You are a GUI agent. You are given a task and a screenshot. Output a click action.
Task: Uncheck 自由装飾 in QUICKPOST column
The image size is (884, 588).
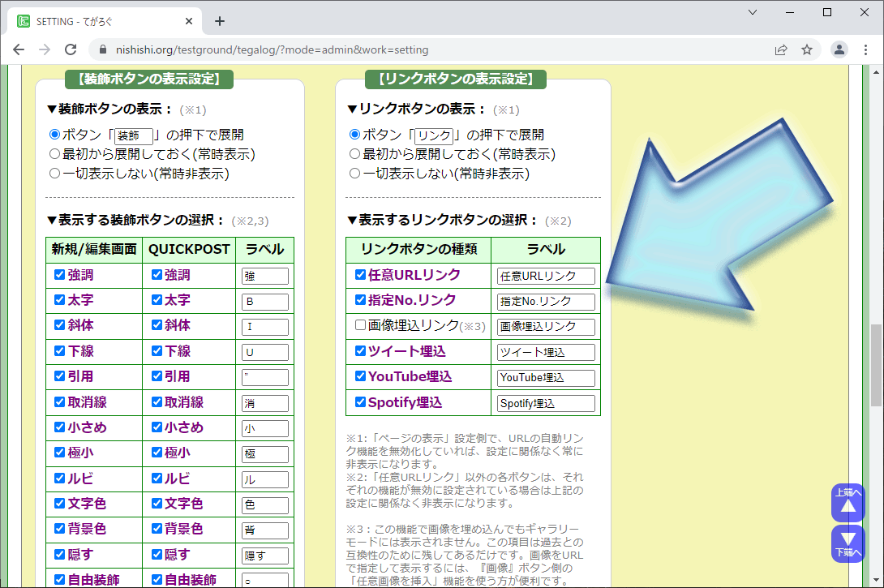click(x=157, y=579)
